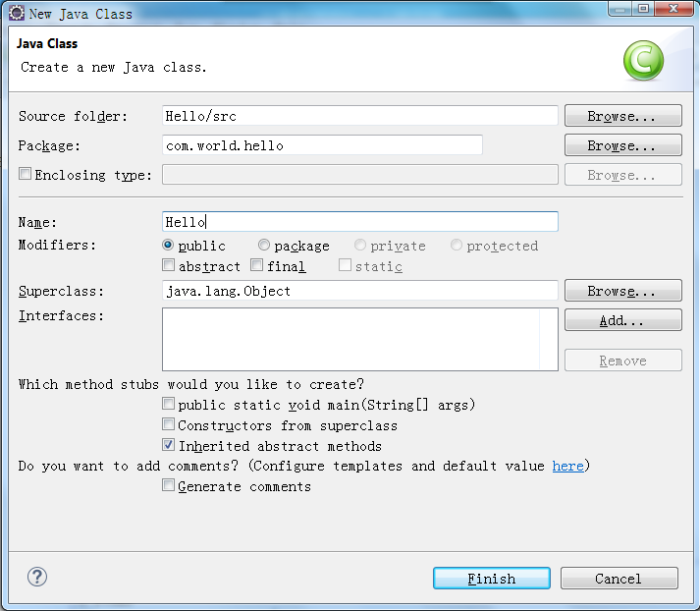This screenshot has height=611, width=700.
Task: Click the Eclipse icon in title bar
Action: [17, 13]
